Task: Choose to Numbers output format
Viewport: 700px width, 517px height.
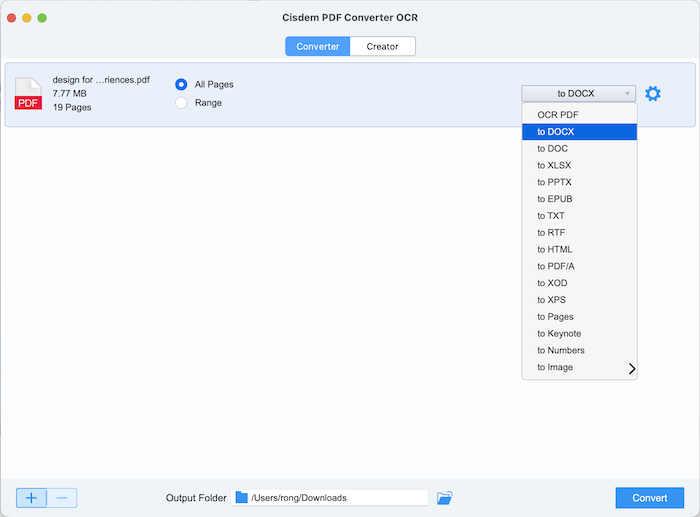Action: tap(579, 350)
